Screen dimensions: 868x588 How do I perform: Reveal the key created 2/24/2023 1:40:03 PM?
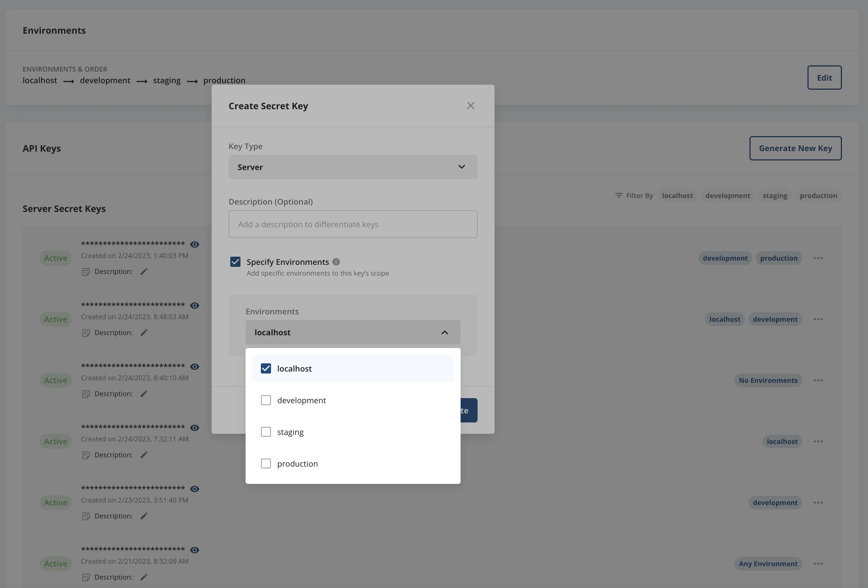195,244
